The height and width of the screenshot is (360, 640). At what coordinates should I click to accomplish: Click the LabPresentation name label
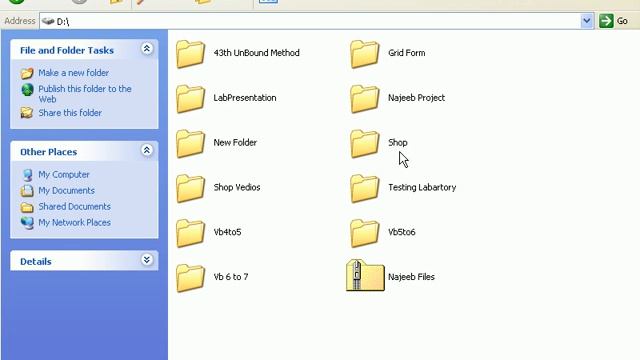coord(245,98)
